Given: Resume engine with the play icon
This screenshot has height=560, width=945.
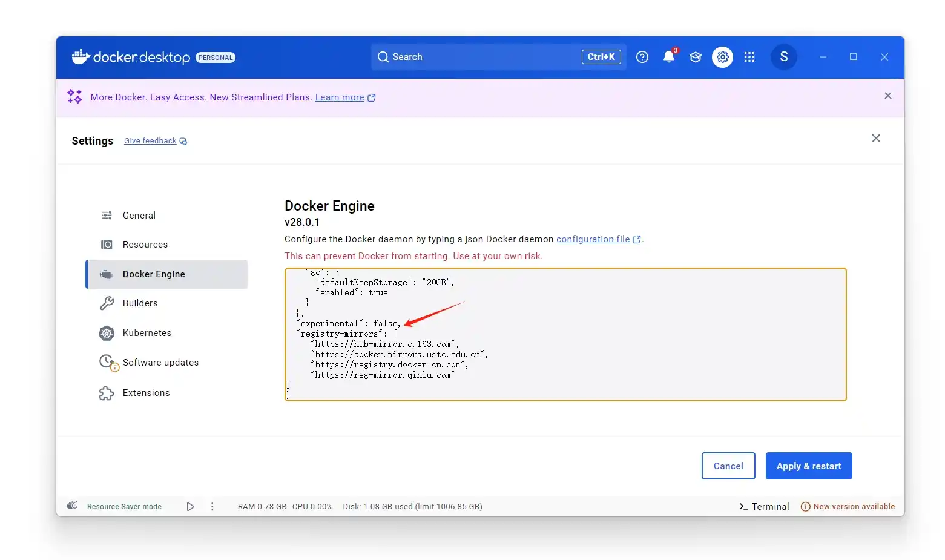Looking at the screenshot, I should pyautogui.click(x=190, y=507).
